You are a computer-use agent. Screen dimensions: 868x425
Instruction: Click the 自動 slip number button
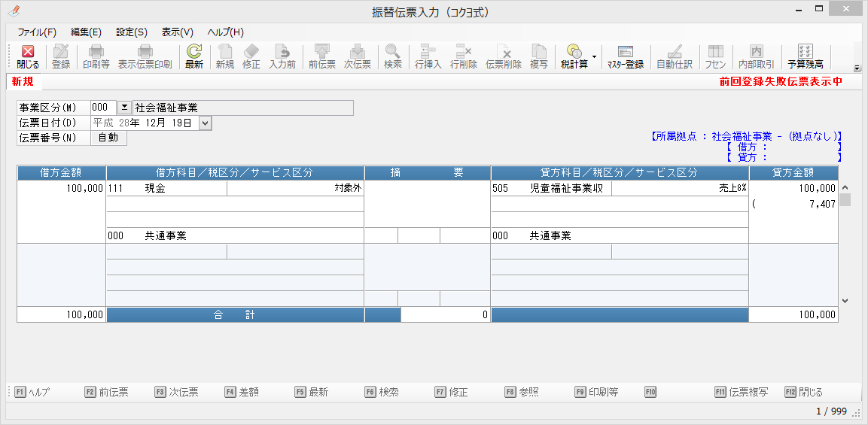tap(108, 138)
